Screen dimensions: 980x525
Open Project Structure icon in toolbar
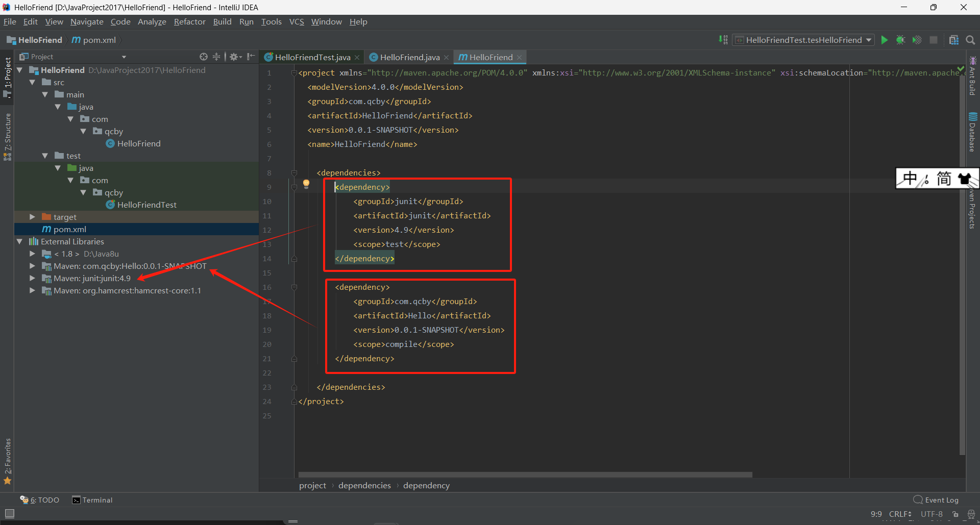(x=953, y=40)
